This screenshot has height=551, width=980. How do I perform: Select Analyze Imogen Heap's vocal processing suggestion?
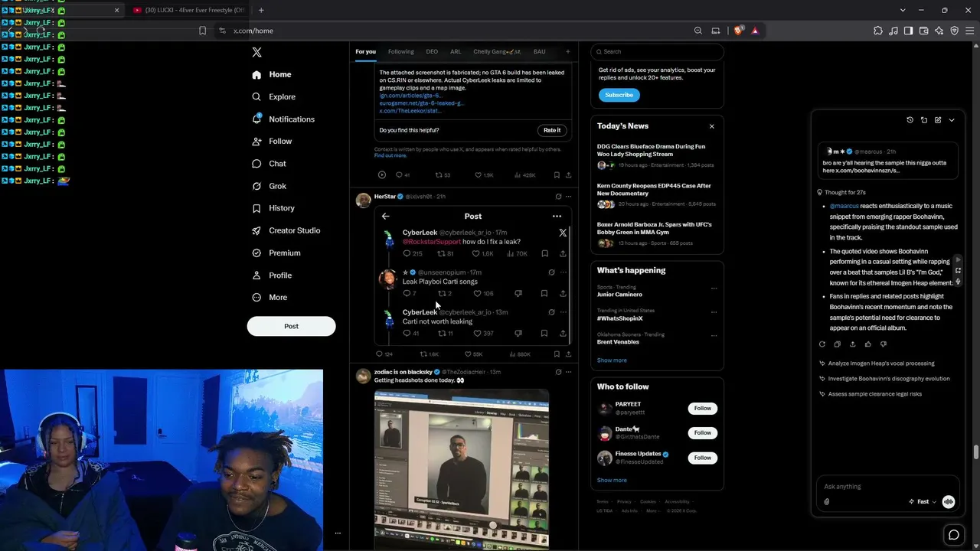pos(877,364)
